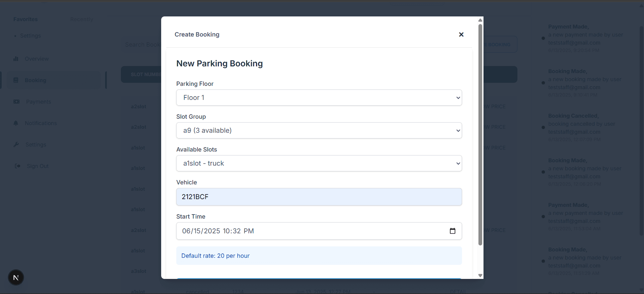Screen dimensions: 644x294
Task: Click the Vehicle field label
Action: 186,182
